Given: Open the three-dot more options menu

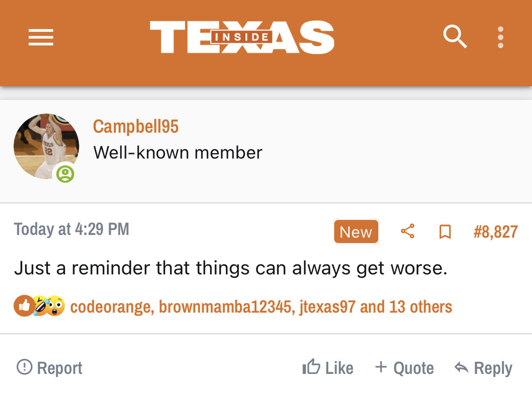Looking at the screenshot, I should click(x=500, y=37).
